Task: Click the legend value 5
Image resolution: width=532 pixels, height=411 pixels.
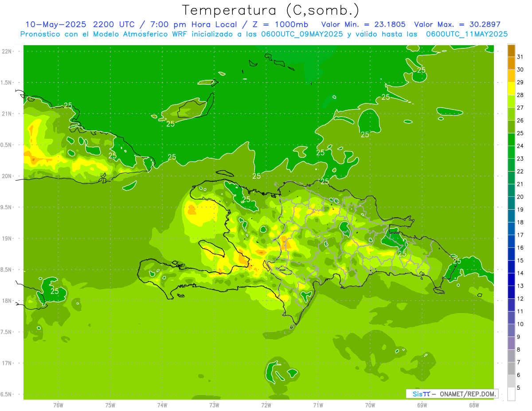Action: (519, 388)
